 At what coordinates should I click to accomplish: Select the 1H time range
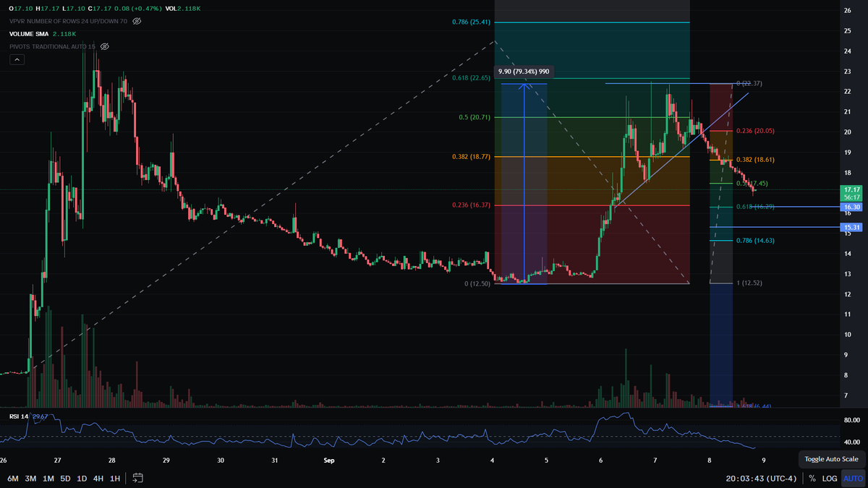tap(115, 478)
